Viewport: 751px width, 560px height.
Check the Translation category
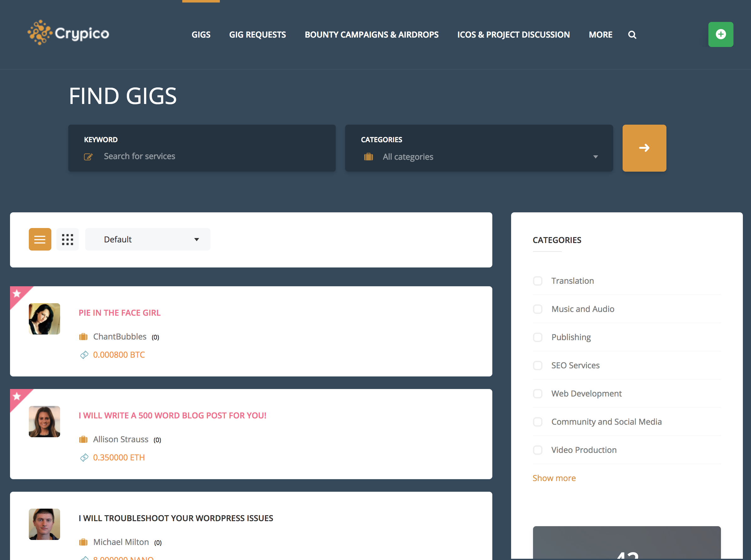(537, 281)
